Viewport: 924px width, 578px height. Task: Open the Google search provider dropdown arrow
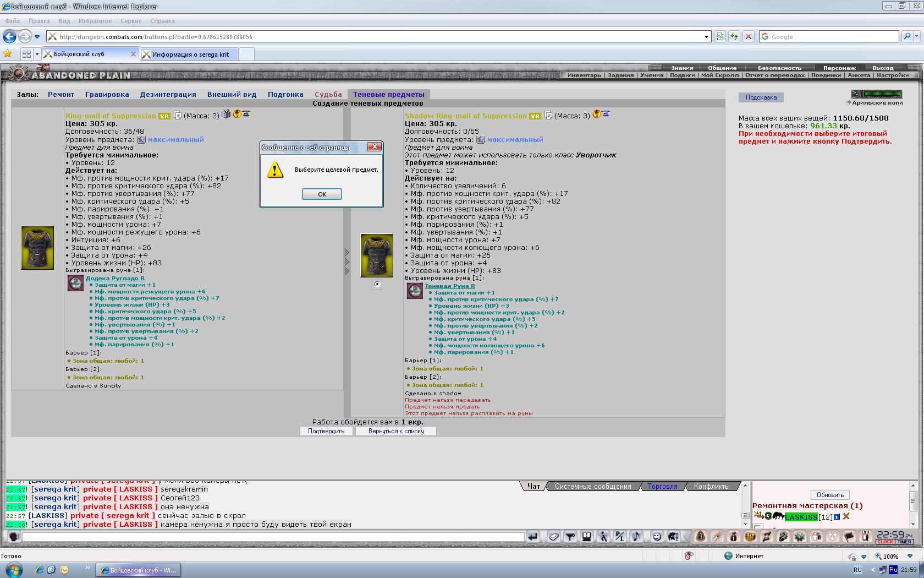pyautogui.click(x=917, y=36)
